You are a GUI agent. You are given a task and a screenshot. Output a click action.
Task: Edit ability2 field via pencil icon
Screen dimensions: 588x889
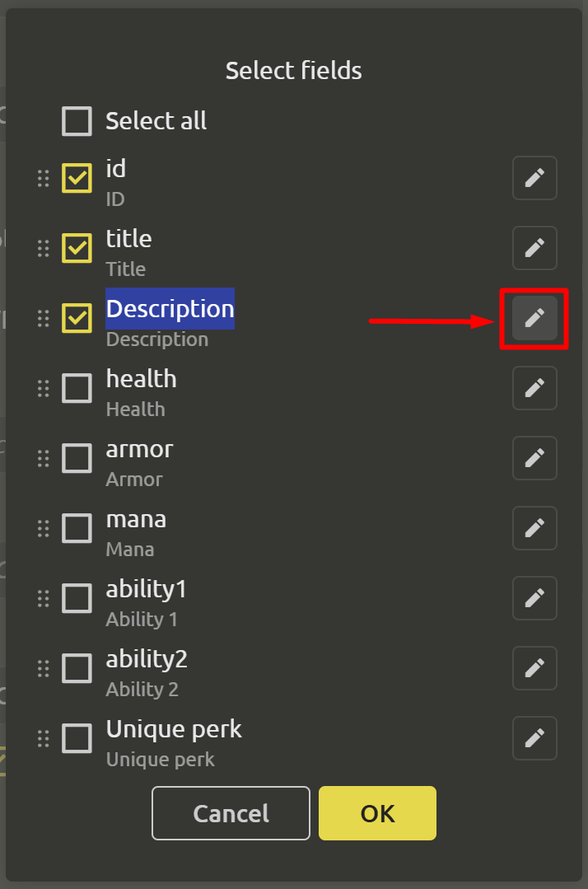coord(534,668)
